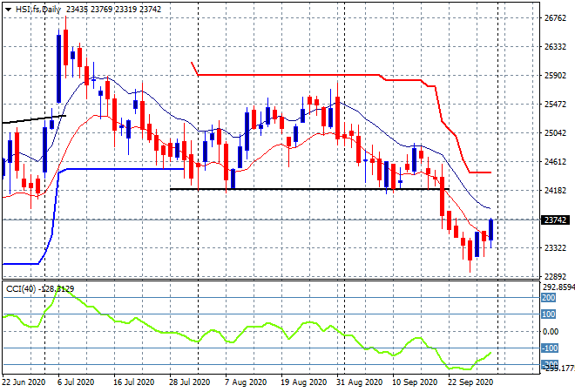Click the 24182 price axis label
Image resolution: width=575 pixels, height=392 pixels.
click(x=555, y=190)
